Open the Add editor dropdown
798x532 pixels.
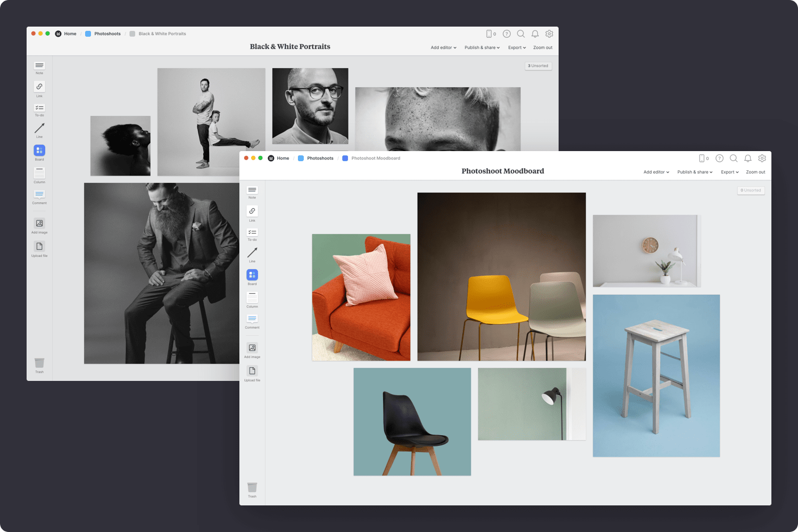click(655, 172)
